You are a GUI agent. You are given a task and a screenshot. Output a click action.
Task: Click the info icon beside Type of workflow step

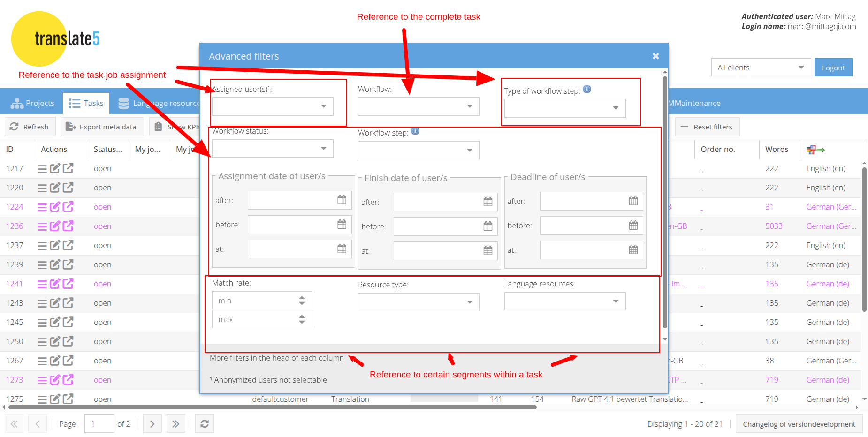pyautogui.click(x=587, y=90)
